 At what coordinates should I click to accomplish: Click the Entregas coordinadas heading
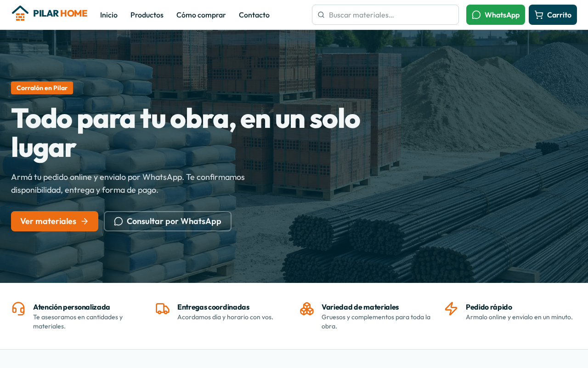(213, 307)
